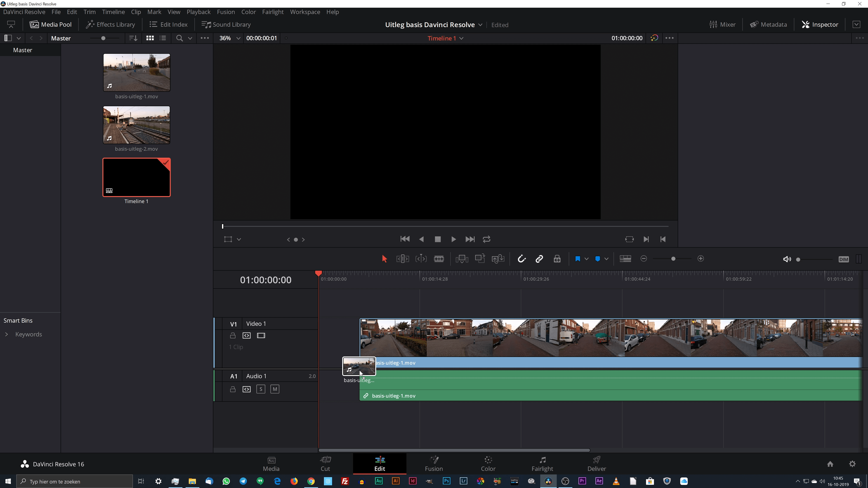The height and width of the screenshot is (488, 868).
Task: Zoom in timeline with plus icon
Action: click(701, 259)
